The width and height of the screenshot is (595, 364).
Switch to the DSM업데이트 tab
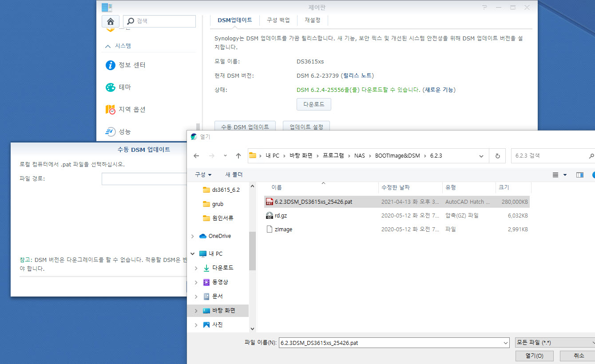pyautogui.click(x=235, y=20)
